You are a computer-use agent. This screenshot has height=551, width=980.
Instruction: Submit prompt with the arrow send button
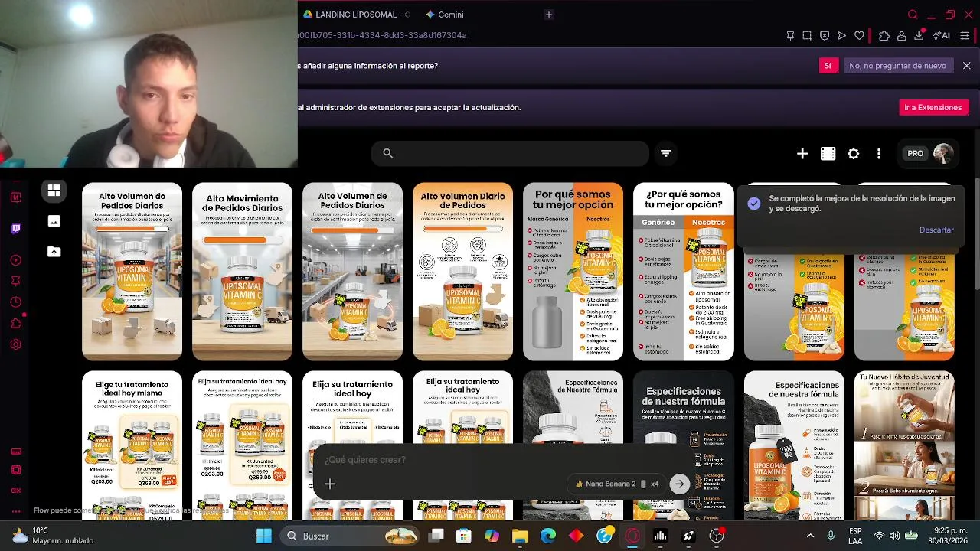(679, 484)
